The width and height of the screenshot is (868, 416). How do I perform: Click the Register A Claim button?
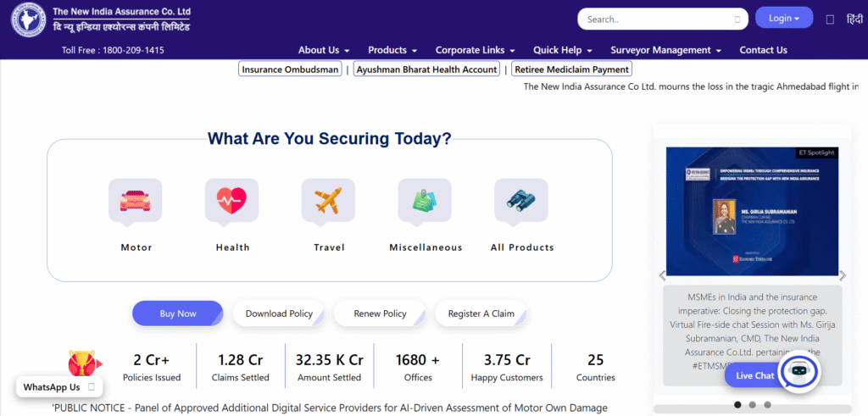click(481, 313)
